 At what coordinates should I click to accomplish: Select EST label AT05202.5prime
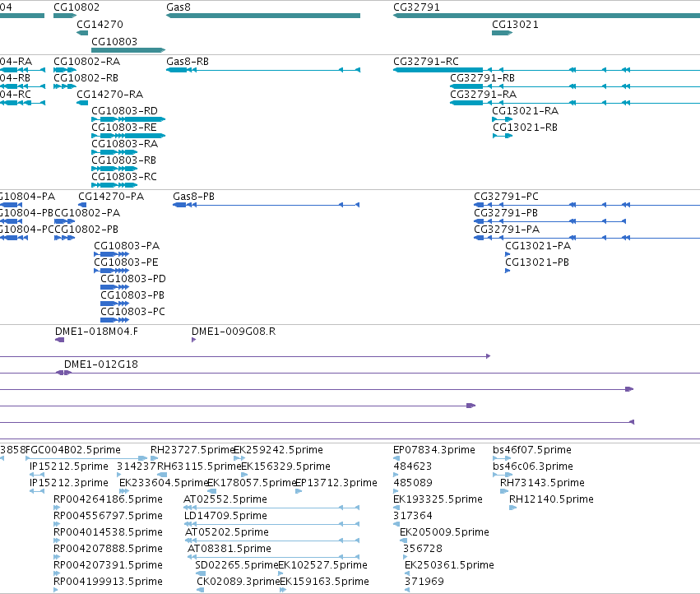point(227,532)
